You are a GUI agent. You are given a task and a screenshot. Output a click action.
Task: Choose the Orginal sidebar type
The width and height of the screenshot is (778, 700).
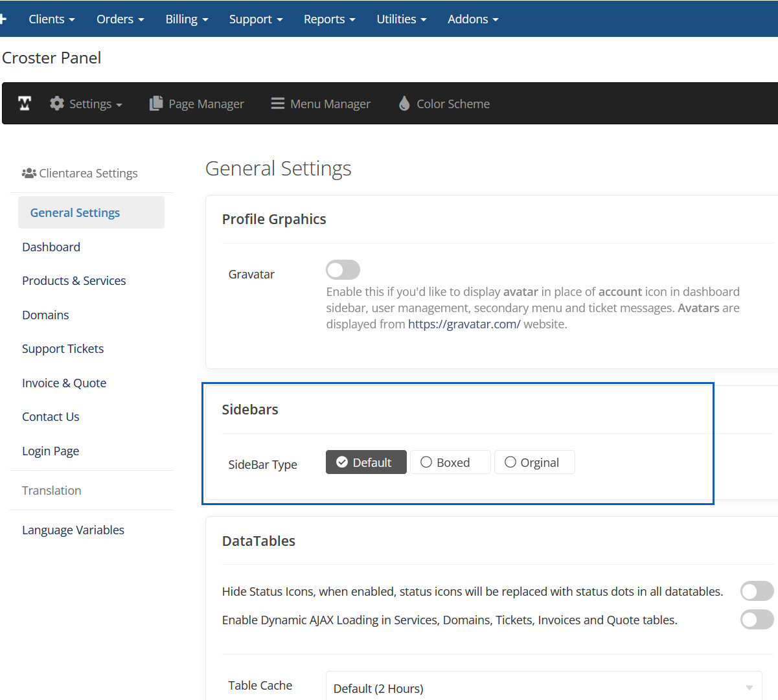tap(534, 462)
